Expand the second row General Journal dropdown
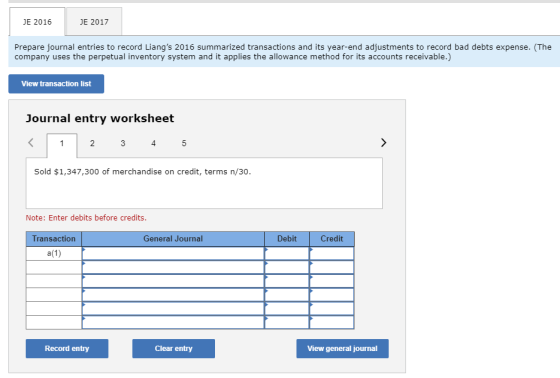560x378 pixels. click(x=173, y=267)
